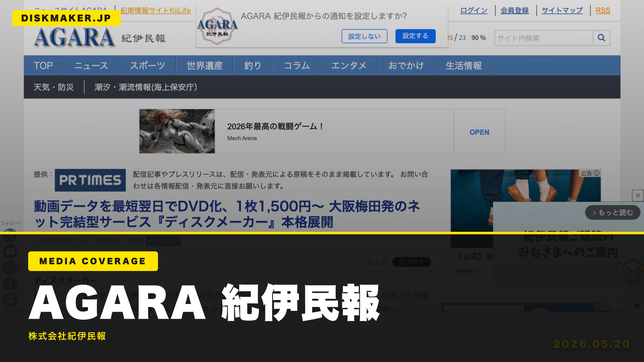This screenshot has width=644, height=362.
Task: Click 設定する notification button
Action: [x=415, y=36]
